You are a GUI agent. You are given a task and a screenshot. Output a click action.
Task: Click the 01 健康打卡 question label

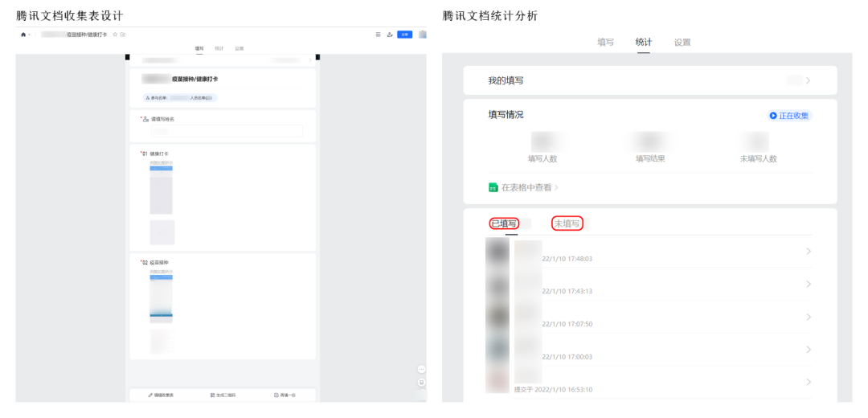[154, 154]
